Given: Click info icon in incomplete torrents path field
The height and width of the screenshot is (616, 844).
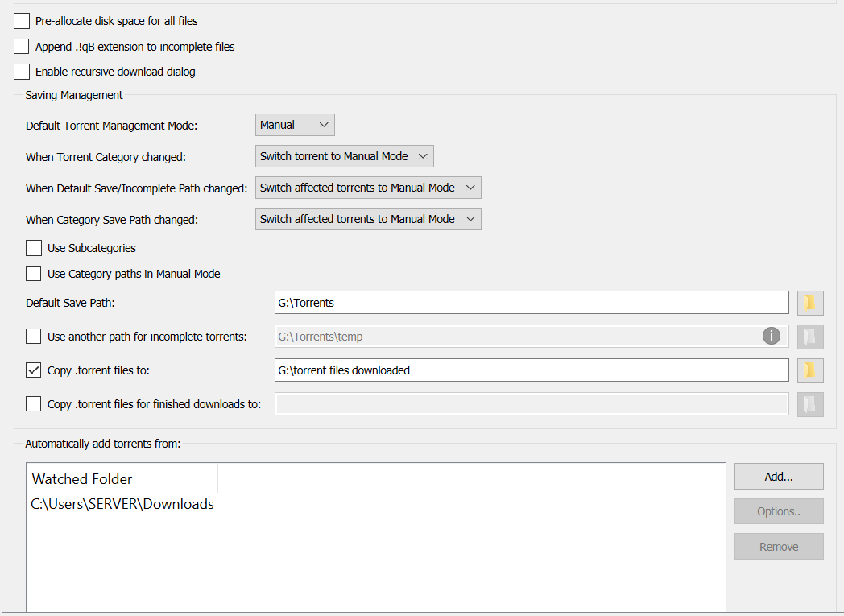Looking at the screenshot, I should tap(771, 336).
